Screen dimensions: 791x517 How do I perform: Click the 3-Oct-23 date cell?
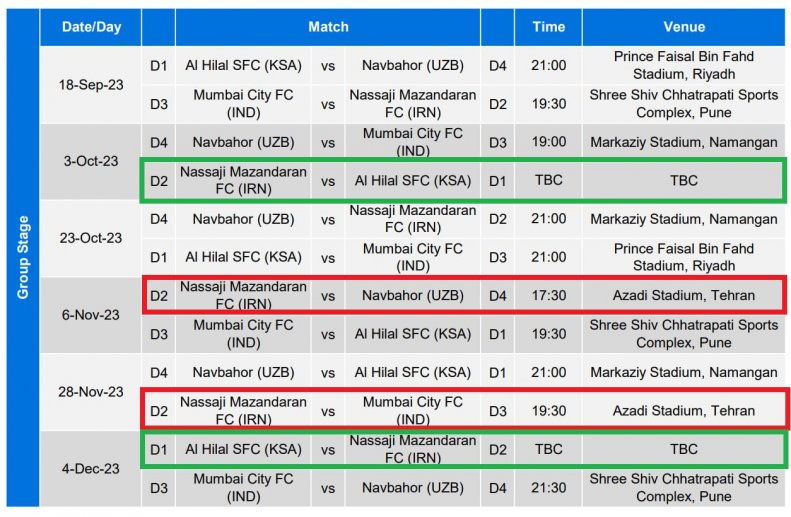click(91, 161)
